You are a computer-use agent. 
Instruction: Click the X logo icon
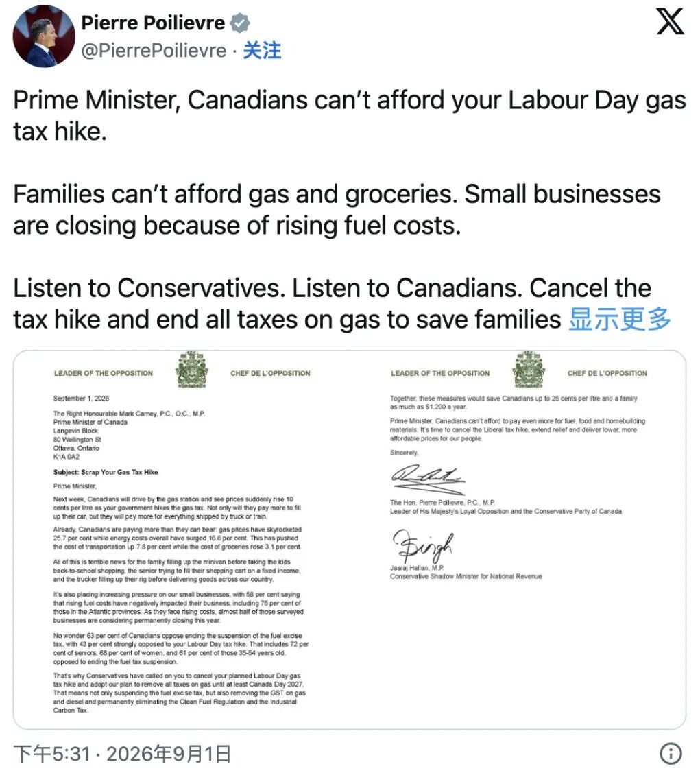click(670, 22)
